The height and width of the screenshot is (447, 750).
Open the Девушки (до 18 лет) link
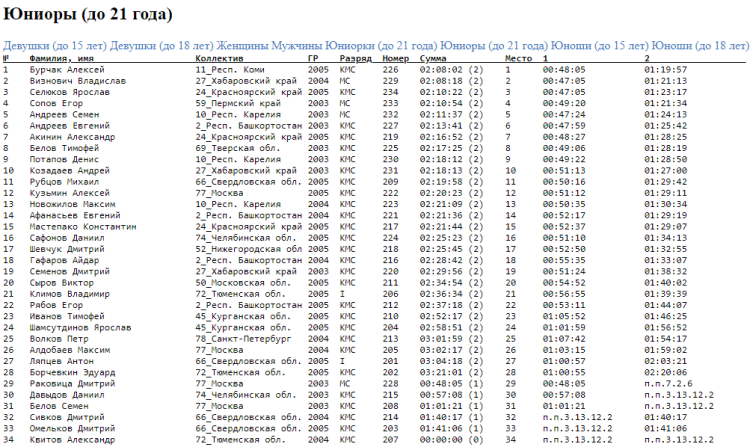click(161, 46)
